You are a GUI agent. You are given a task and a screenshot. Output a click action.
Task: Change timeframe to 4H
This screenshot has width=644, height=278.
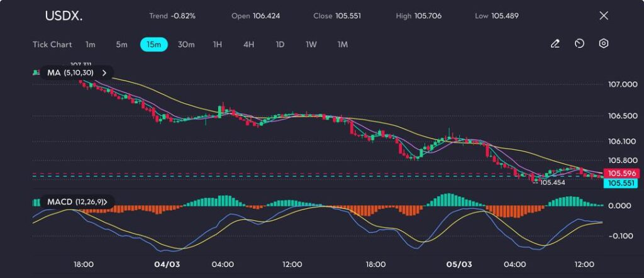pyautogui.click(x=248, y=45)
